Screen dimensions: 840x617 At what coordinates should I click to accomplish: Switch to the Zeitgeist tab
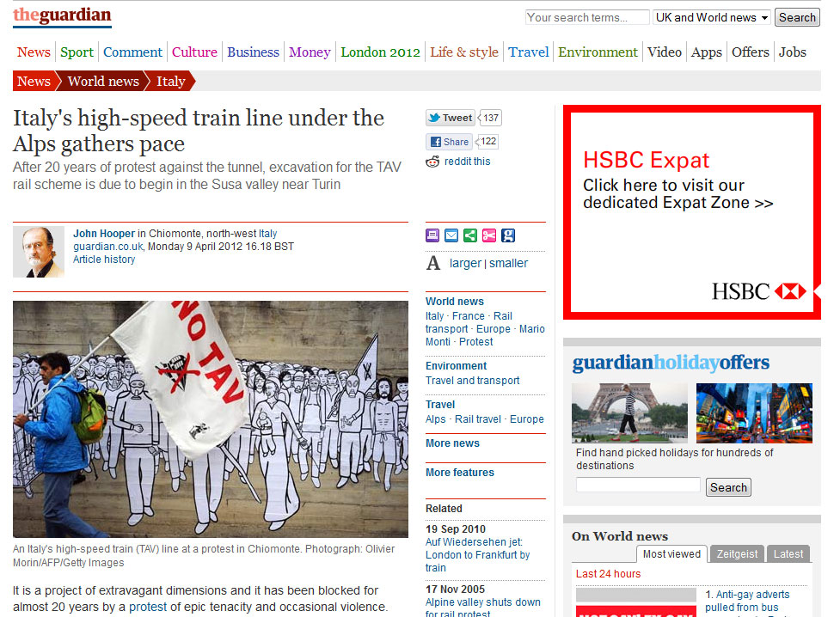pyautogui.click(x=737, y=554)
